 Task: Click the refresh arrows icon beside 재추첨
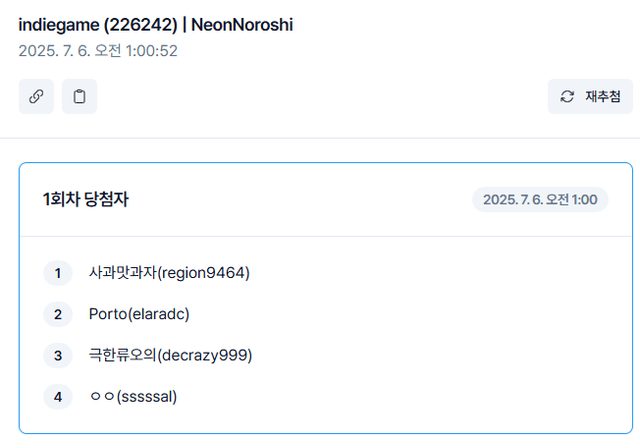[567, 97]
